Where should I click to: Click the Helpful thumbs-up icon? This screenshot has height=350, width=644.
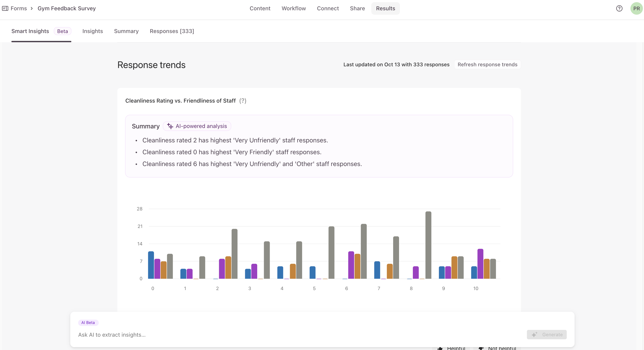[x=440, y=348]
